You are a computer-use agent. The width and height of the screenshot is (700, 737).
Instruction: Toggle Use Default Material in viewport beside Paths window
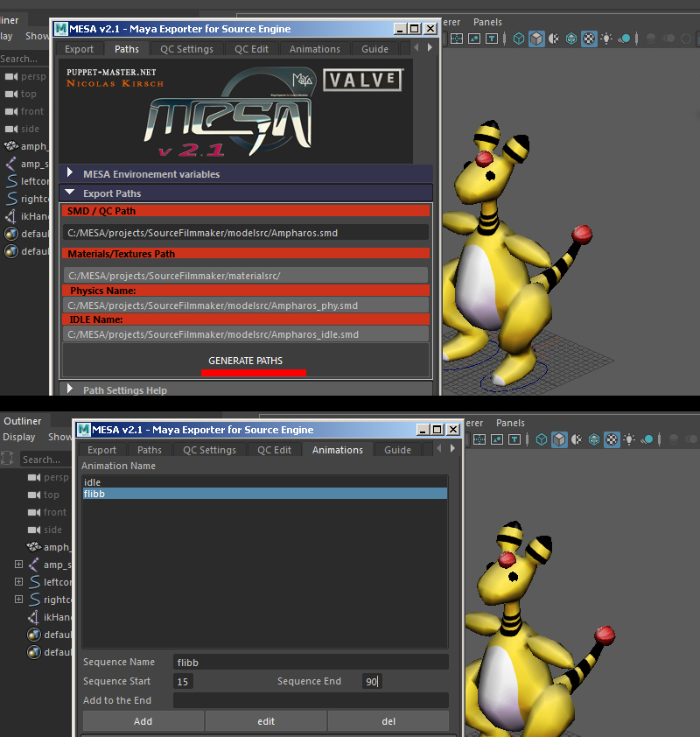click(x=554, y=39)
